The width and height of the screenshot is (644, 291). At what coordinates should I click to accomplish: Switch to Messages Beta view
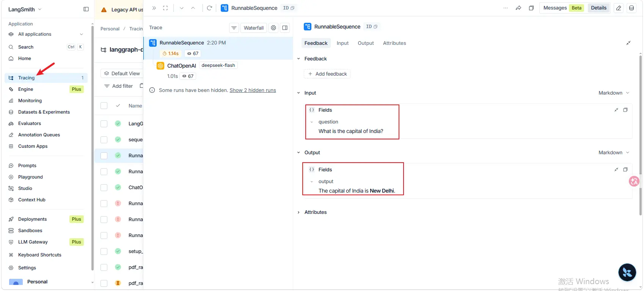click(x=563, y=8)
